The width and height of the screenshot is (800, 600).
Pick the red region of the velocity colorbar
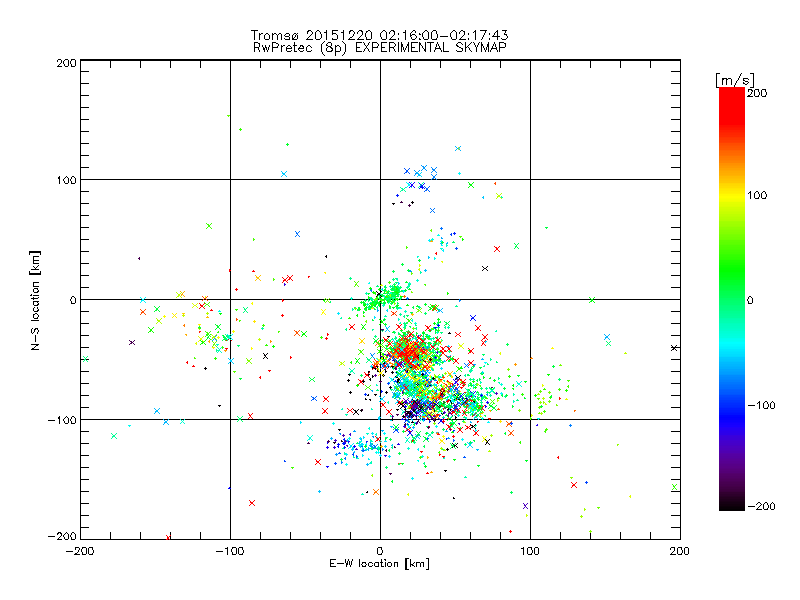732,105
